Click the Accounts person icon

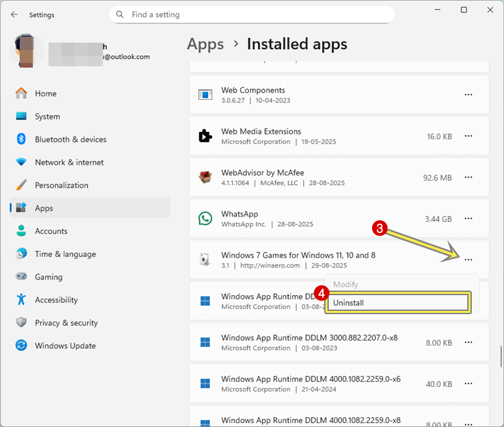[x=21, y=231]
